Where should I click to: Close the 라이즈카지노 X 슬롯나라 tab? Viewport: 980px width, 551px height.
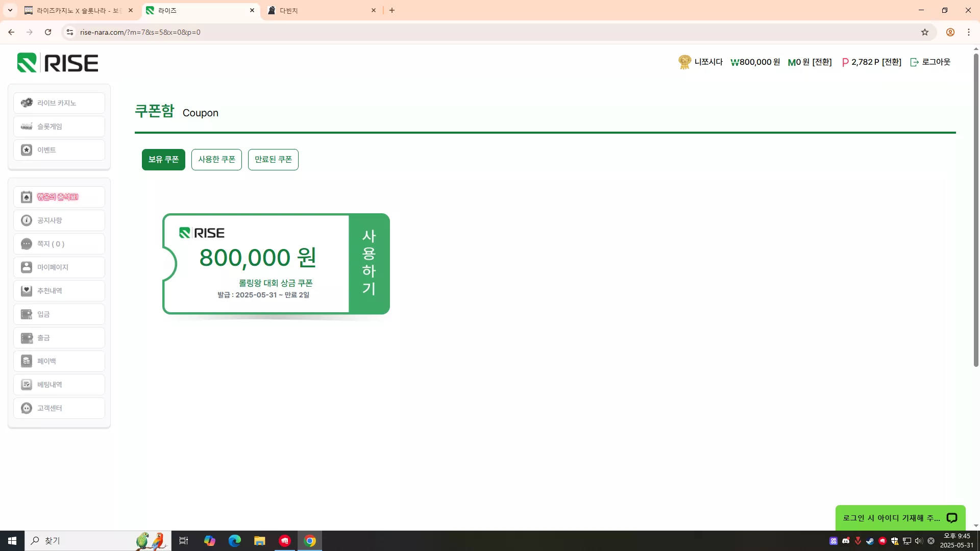tap(131, 10)
